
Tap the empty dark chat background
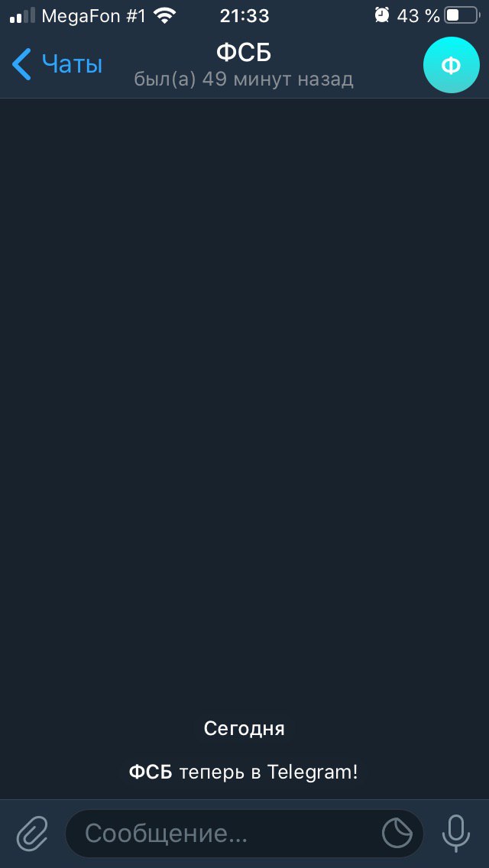244,387
